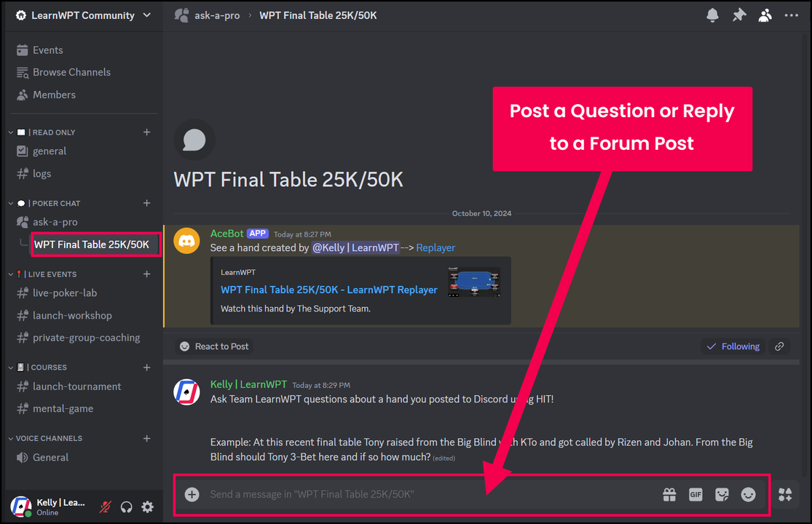
Task: Open the Replayer link
Action: click(435, 247)
